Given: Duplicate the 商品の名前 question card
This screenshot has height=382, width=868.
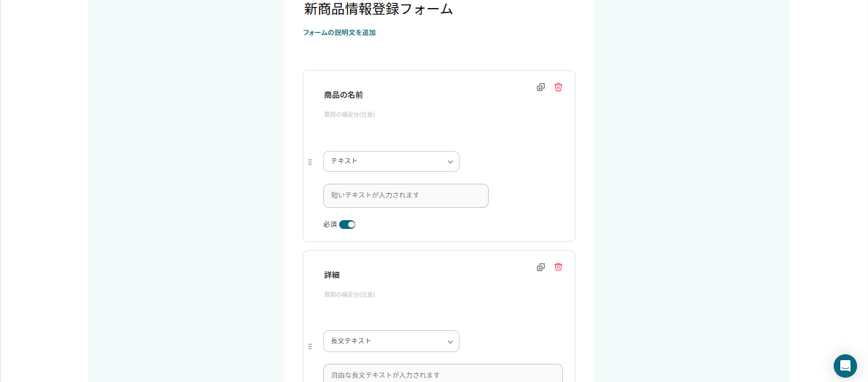Looking at the screenshot, I should tap(540, 87).
